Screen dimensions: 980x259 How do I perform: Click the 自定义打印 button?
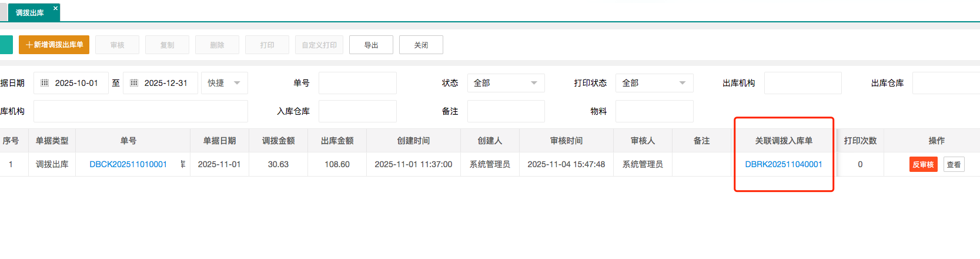pyautogui.click(x=319, y=45)
